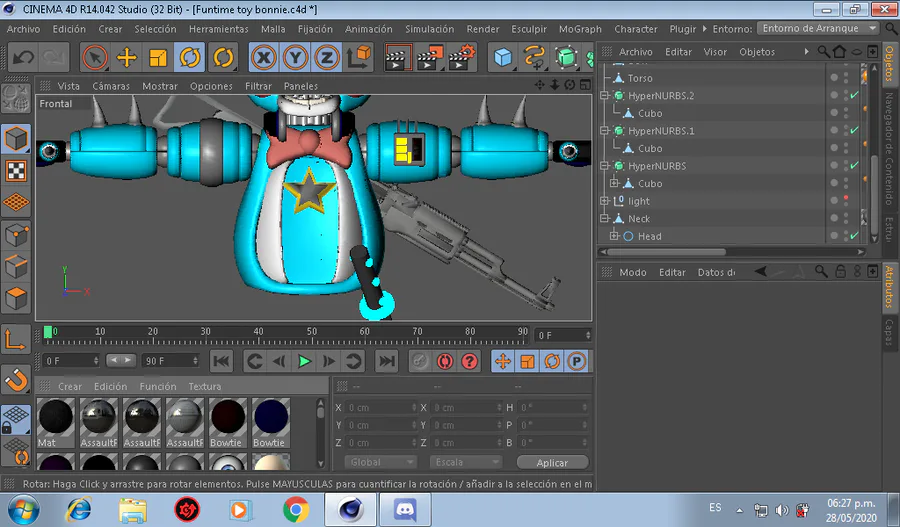
Task: Enable Texture mode checkerboard icon
Action: (16, 170)
